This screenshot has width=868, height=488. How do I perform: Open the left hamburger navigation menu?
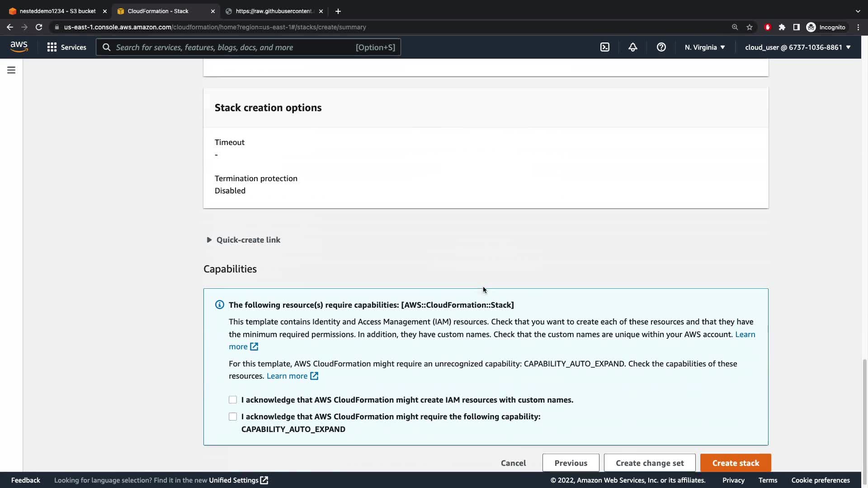[11, 70]
